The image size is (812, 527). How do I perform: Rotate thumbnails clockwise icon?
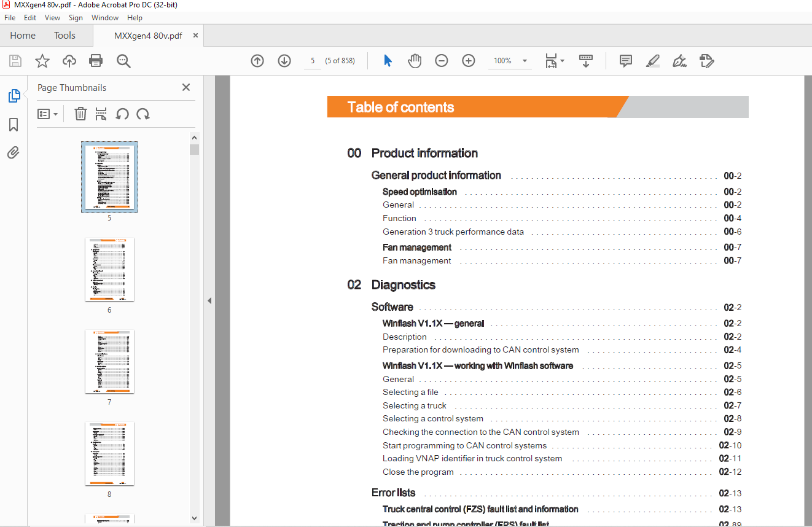pyautogui.click(x=143, y=114)
